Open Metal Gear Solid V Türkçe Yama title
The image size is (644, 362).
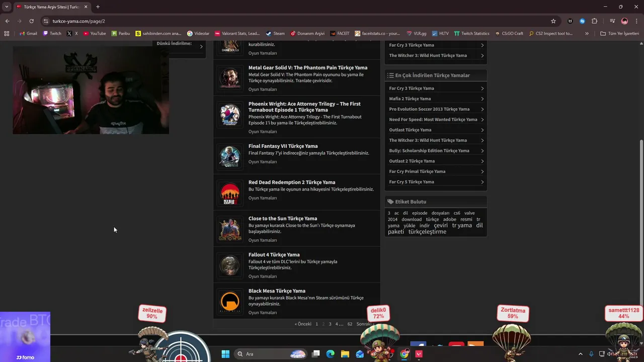pos(308,67)
